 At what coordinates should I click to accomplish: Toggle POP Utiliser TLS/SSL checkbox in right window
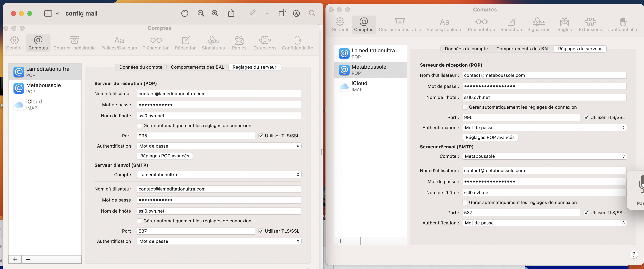tap(586, 117)
